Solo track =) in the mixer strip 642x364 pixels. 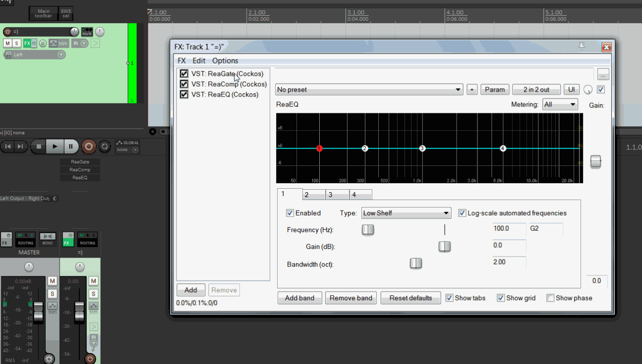tap(93, 294)
